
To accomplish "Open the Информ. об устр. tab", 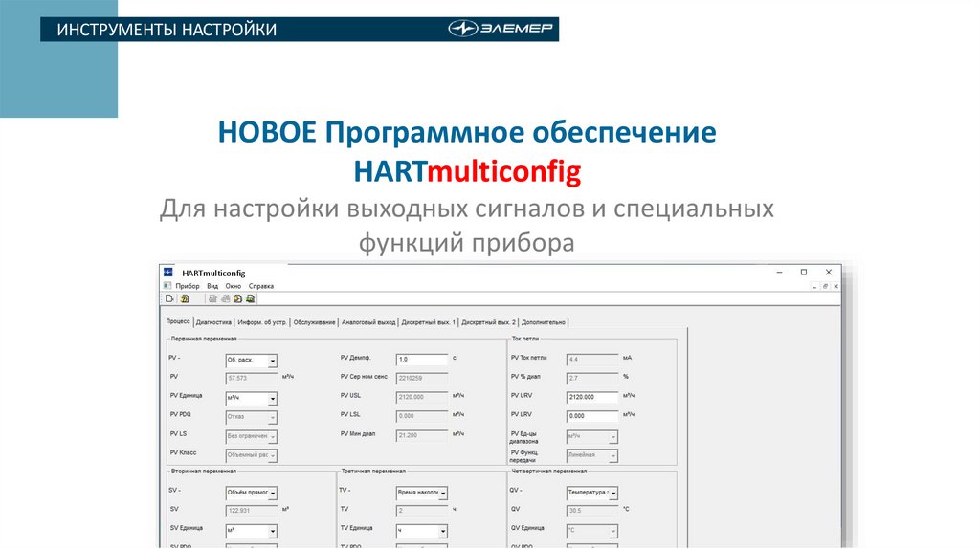I will click(x=262, y=322).
